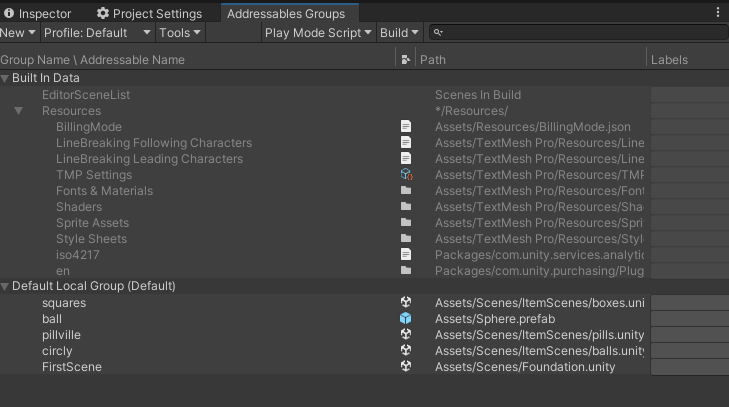Open the Build dropdown menu
This screenshot has height=407, width=729.
click(x=399, y=33)
